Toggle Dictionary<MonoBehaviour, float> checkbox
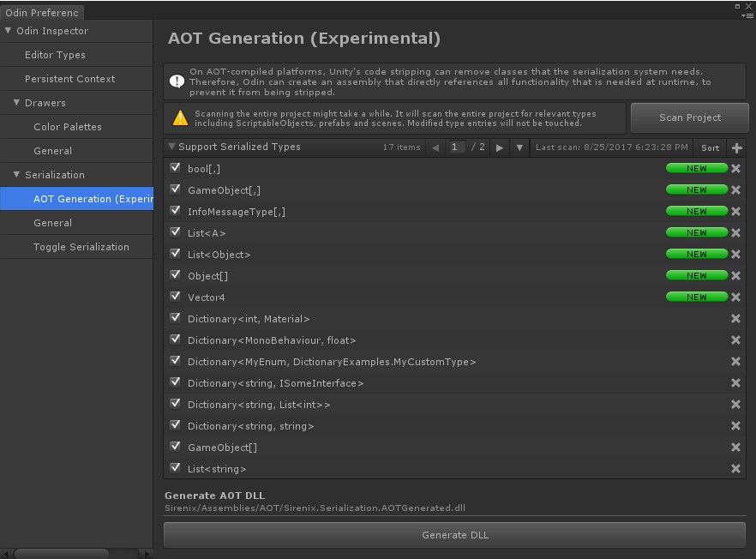The width and height of the screenshot is (756, 559). [x=175, y=340]
